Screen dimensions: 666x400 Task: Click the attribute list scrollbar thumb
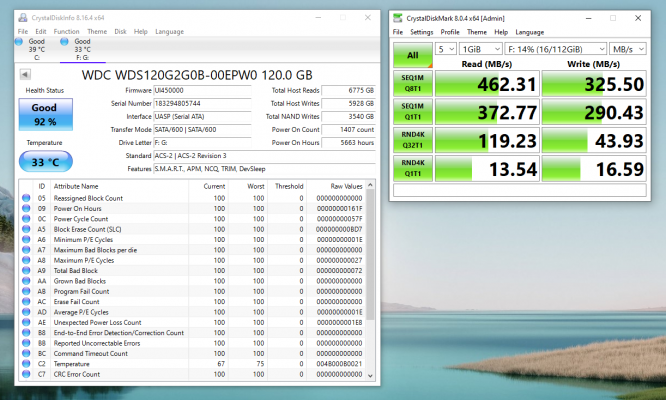click(x=370, y=255)
